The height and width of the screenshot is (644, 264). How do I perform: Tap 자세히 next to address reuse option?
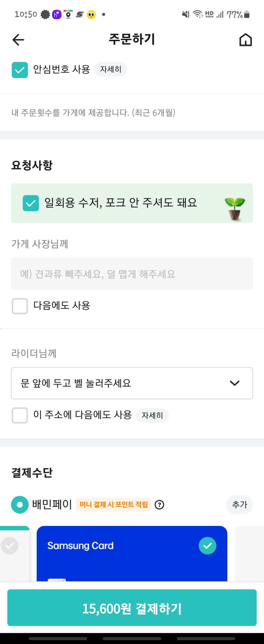152,415
